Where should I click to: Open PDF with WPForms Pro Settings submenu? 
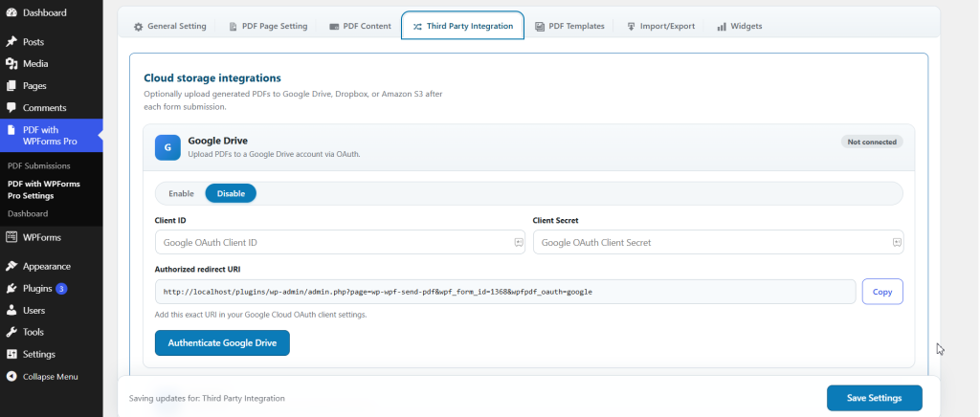click(x=44, y=189)
